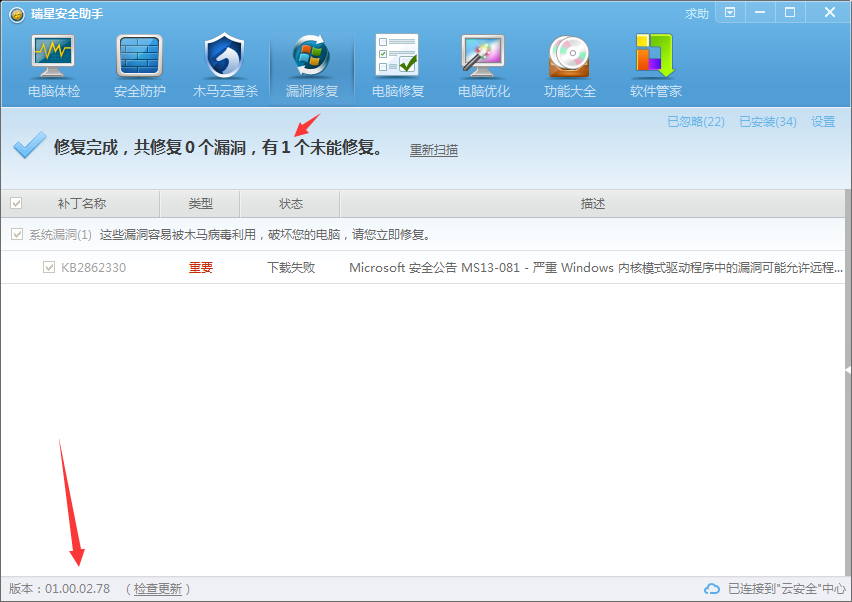Click the blue checkmark repair-complete icon
The image size is (852, 602).
29,145
